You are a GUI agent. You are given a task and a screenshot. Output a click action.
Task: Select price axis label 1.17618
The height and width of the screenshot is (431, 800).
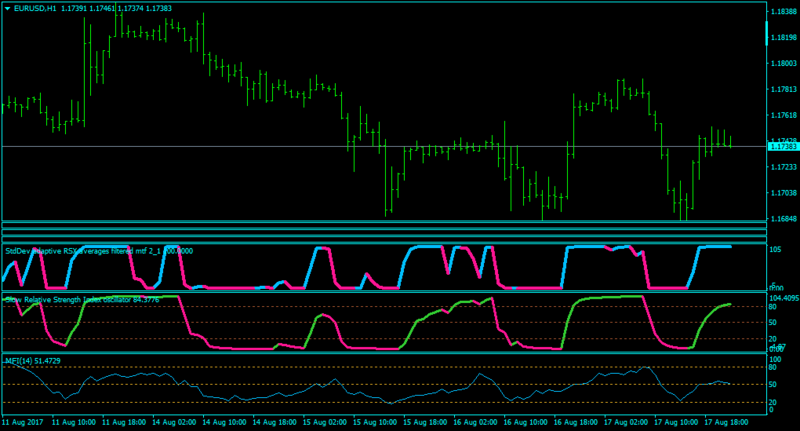pyautogui.click(x=784, y=115)
